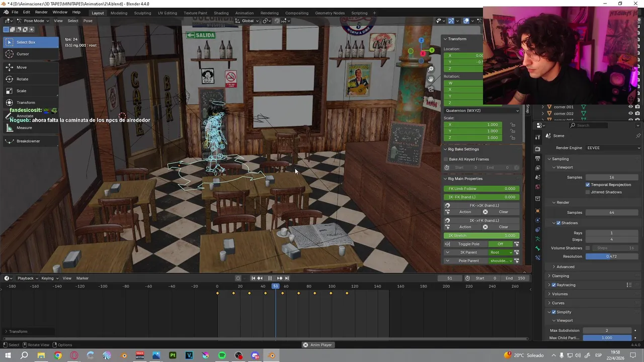The width and height of the screenshot is (644, 362).
Task: Toggle the Shadows render checkbox
Action: click(x=558, y=223)
